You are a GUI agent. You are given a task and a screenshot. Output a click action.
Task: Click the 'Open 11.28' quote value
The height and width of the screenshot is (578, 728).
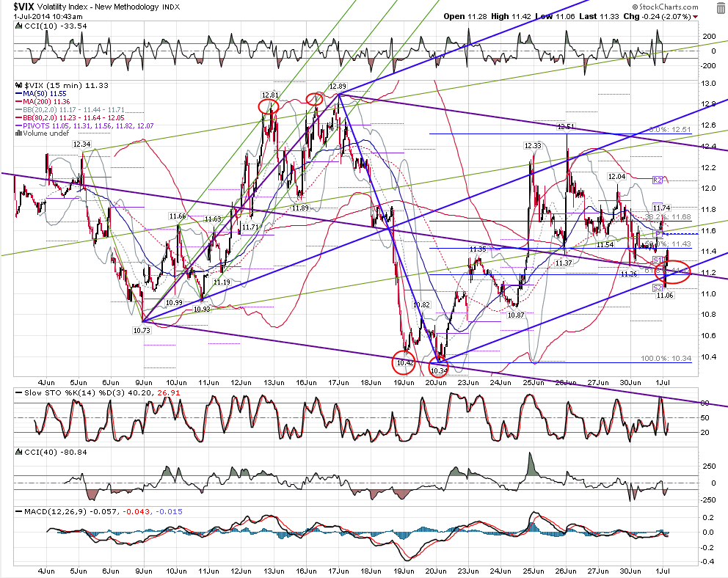pyautogui.click(x=466, y=16)
